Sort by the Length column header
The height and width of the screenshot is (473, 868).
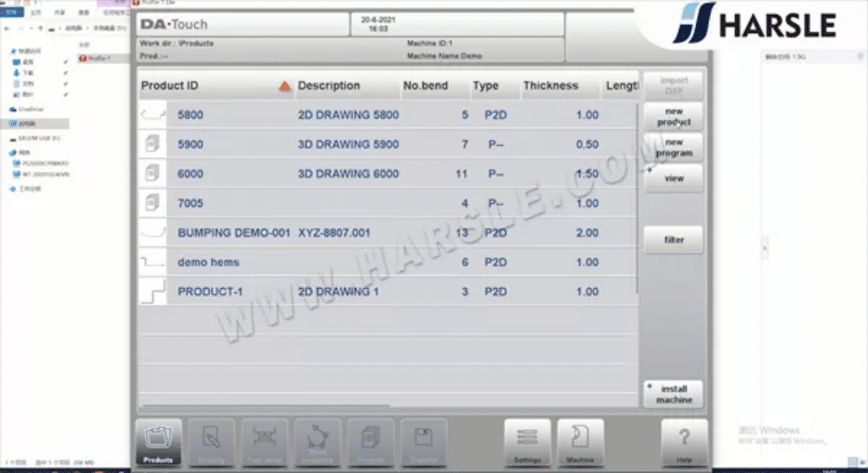[621, 86]
